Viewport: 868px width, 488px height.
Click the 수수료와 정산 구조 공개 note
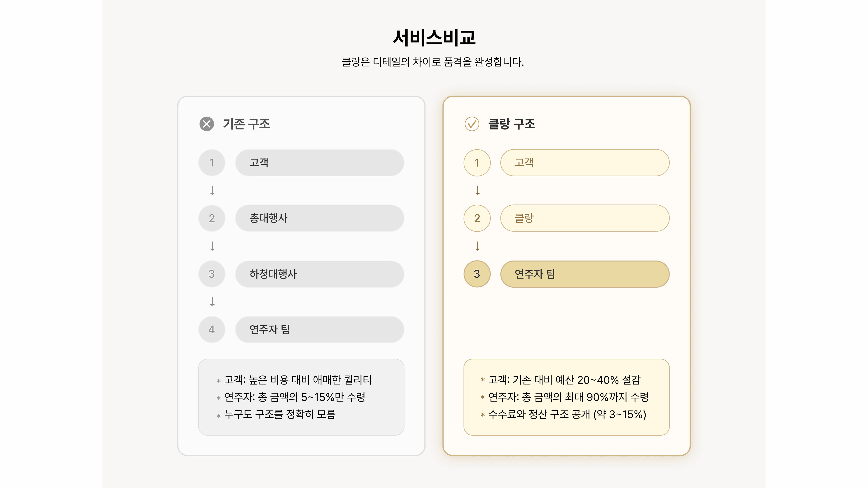click(x=567, y=414)
